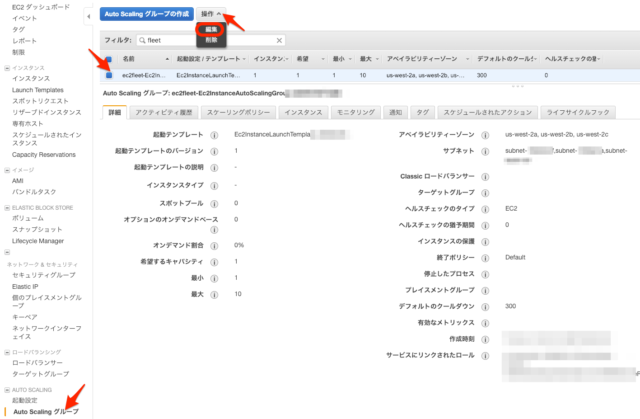Click info icon under オプションのオンデマンドベース

click(x=214, y=230)
